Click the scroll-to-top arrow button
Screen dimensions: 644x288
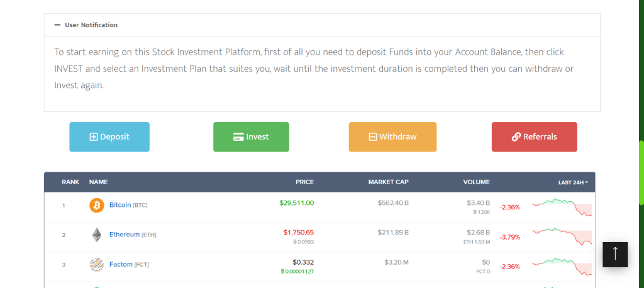(615, 254)
